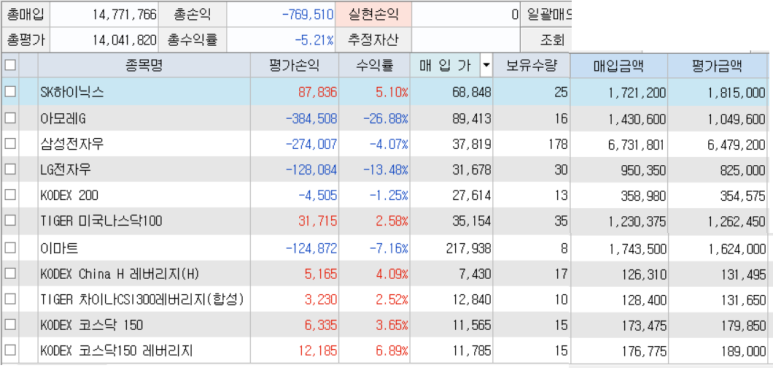Select the KODEX 코스닥150 레버리지 name
The width and height of the screenshot is (773, 368).
coord(116,350)
